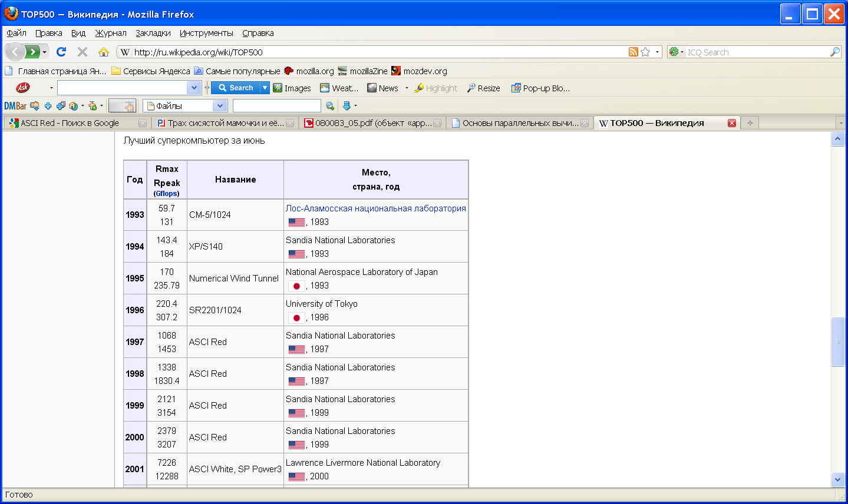
Task: Click the vertical scrollbar thumb
Action: tap(838, 341)
